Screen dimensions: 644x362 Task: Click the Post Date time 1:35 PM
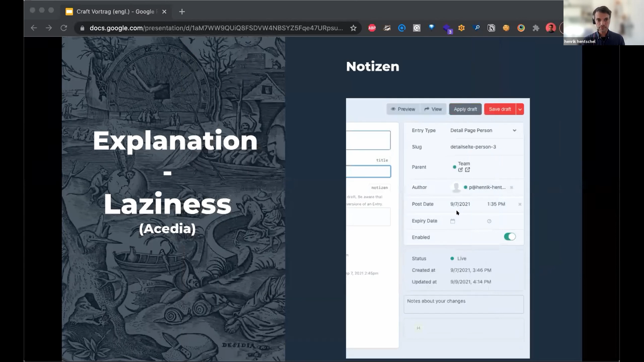click(x=496, y=204)
